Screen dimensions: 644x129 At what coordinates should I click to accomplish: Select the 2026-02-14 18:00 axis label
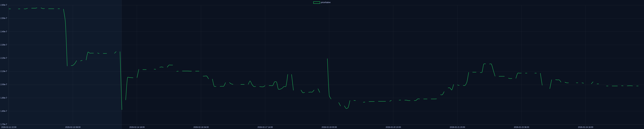(137, 127)
